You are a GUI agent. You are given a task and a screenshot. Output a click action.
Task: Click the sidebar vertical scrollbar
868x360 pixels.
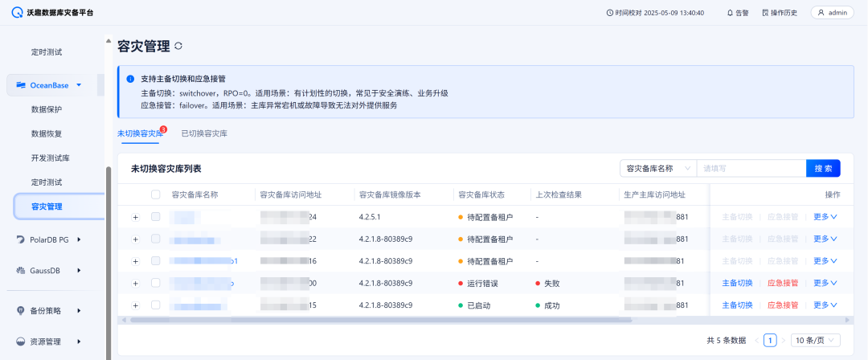tap(108, 263)
